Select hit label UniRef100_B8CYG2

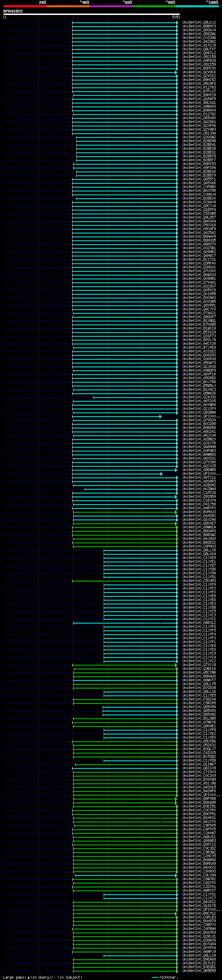click(x=199, y=913)
